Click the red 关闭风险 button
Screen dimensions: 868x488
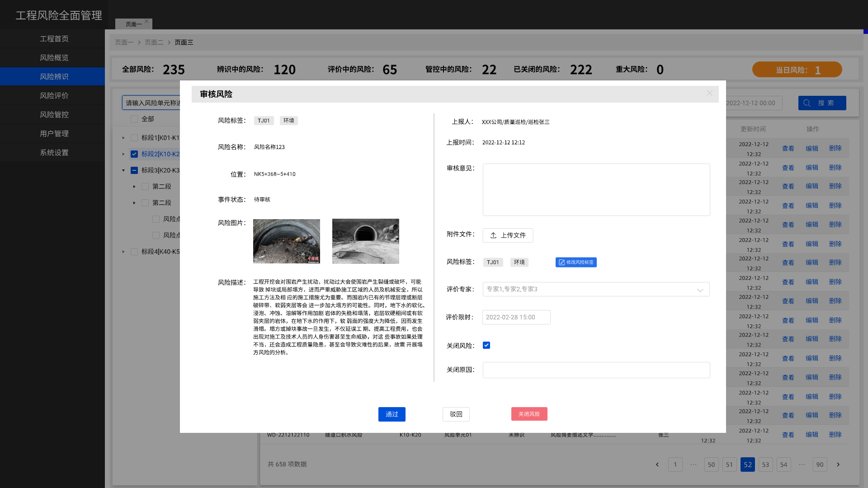click(x=529, y=414)
